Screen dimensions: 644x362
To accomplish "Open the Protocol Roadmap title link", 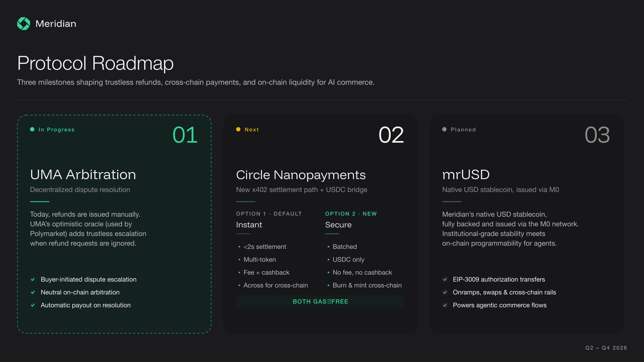I will [95, 64].
